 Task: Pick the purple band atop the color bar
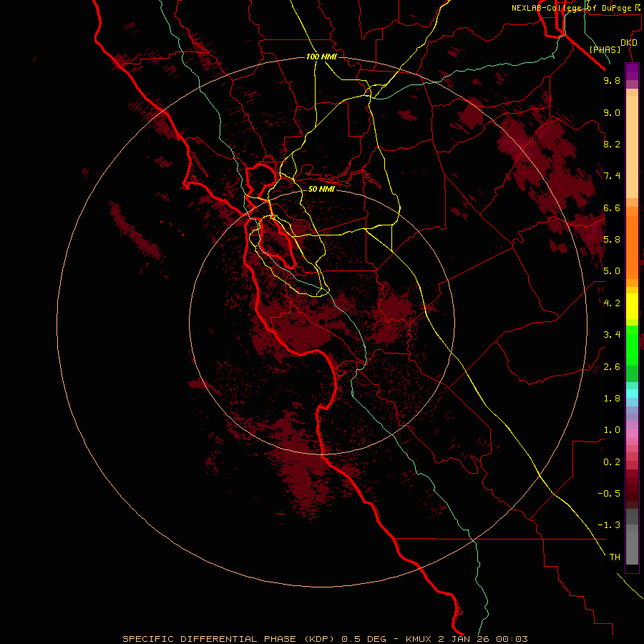(632, 72)
